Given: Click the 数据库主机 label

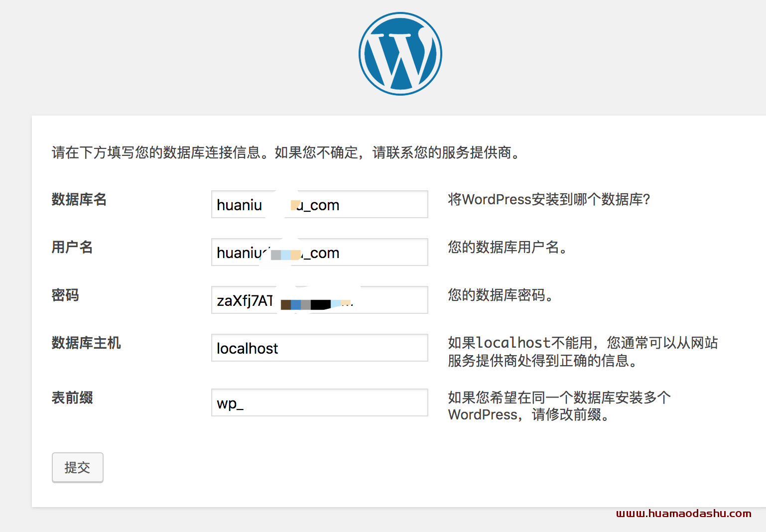Looking at the screenshot, I should [86, 343].
